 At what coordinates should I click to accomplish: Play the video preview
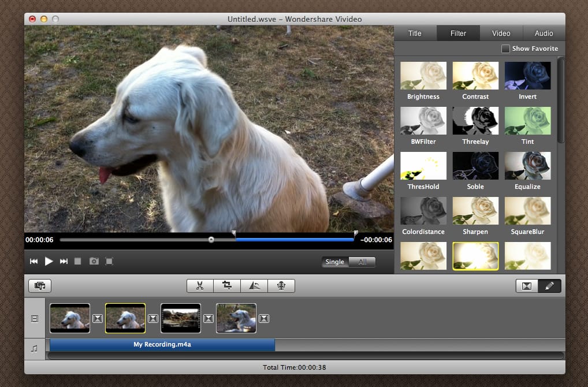[49, 262]
